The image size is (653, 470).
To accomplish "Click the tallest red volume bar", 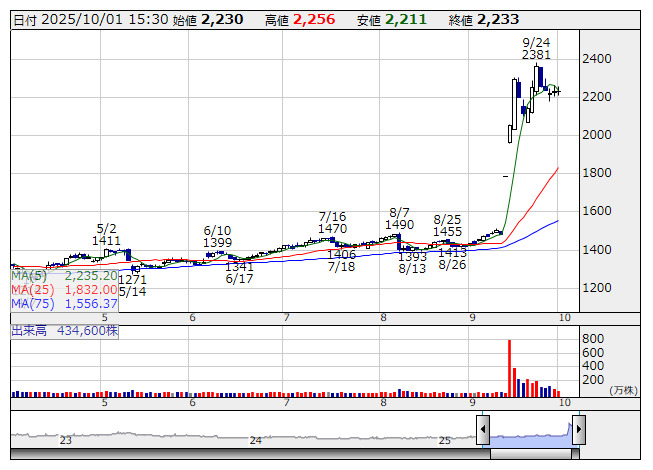I will click(x=509, y=368).
